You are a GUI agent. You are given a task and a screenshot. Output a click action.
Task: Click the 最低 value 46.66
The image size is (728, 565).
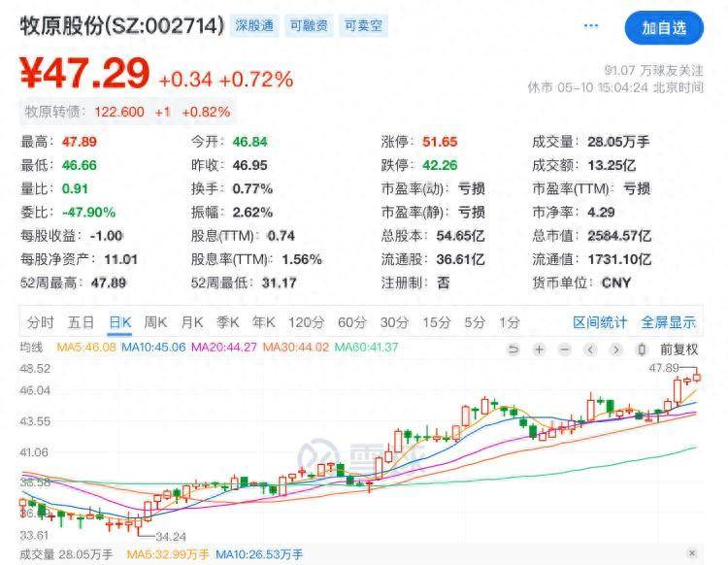click(x=80, y=165)
